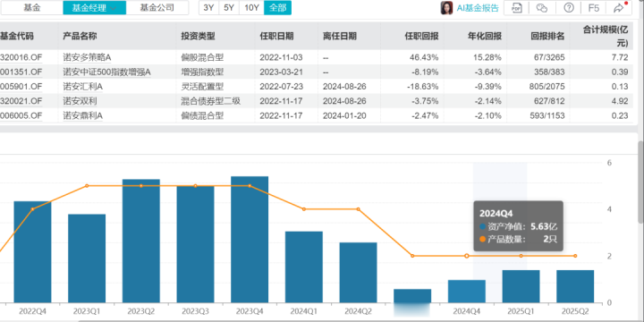
Task: Sort by 任职回报 column header
Action: coord(421,36)
